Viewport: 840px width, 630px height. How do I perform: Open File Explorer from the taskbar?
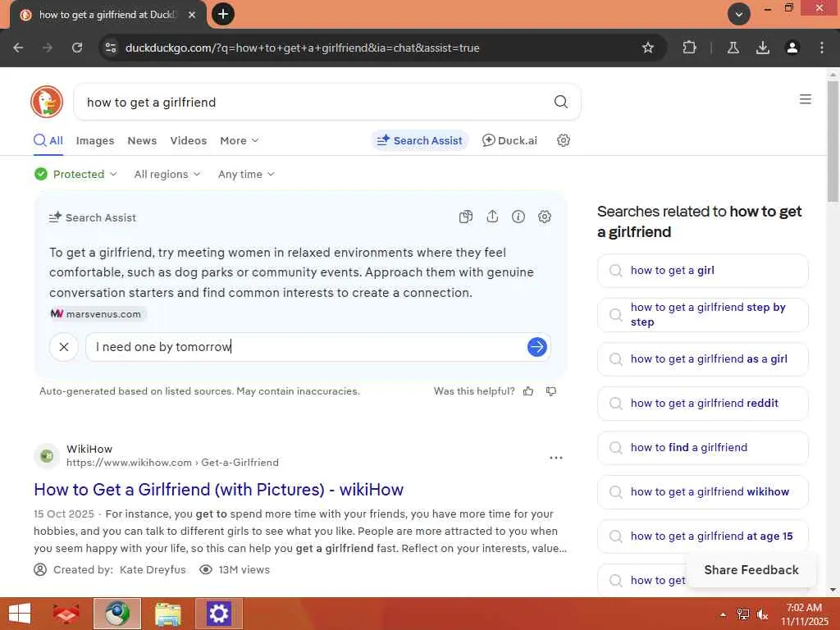pyautogui.click(x=167, y=614)
